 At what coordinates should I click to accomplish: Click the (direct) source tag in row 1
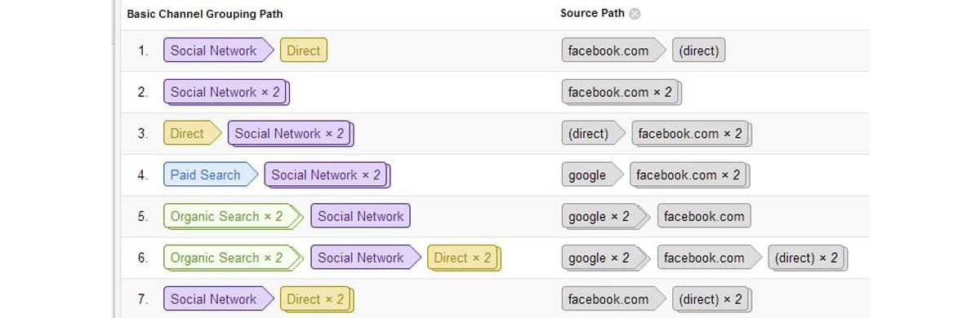click(x=698, y=51)
